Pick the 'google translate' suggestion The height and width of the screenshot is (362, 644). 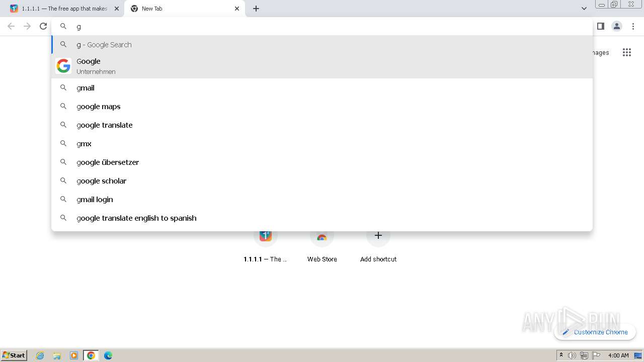click(x=322, y=125)
